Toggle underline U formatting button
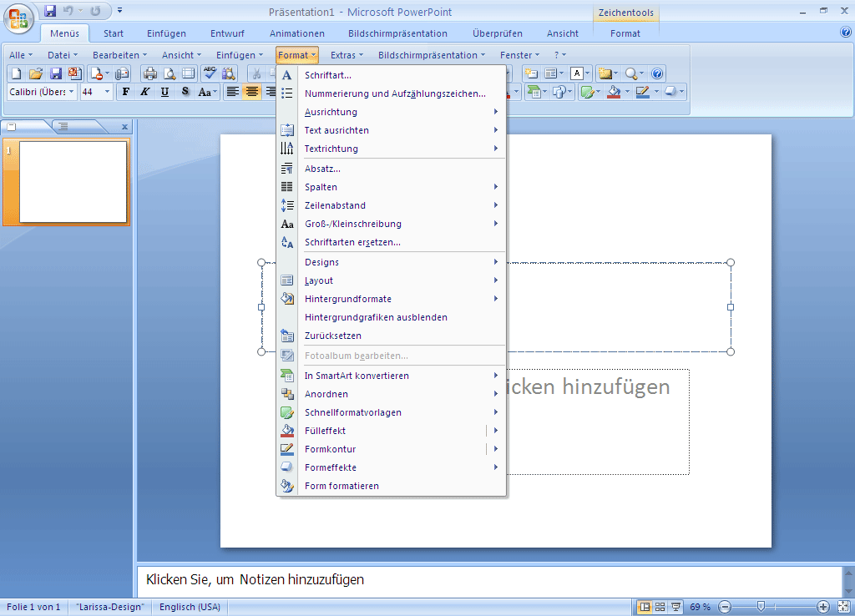The height and width of the screenshot is (616, 855). [x=164, y=92]
